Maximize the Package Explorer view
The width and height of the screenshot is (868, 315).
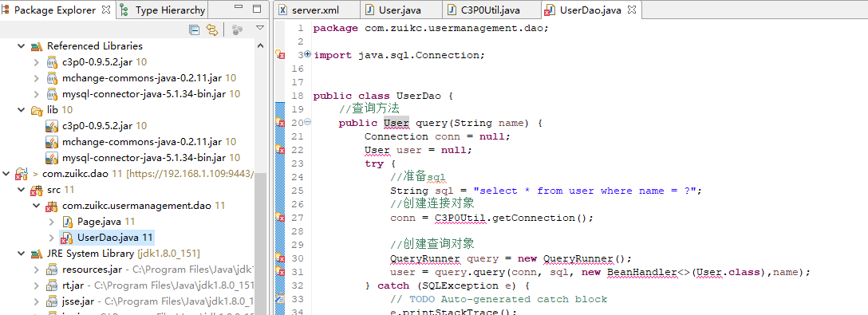pos(257,10)
